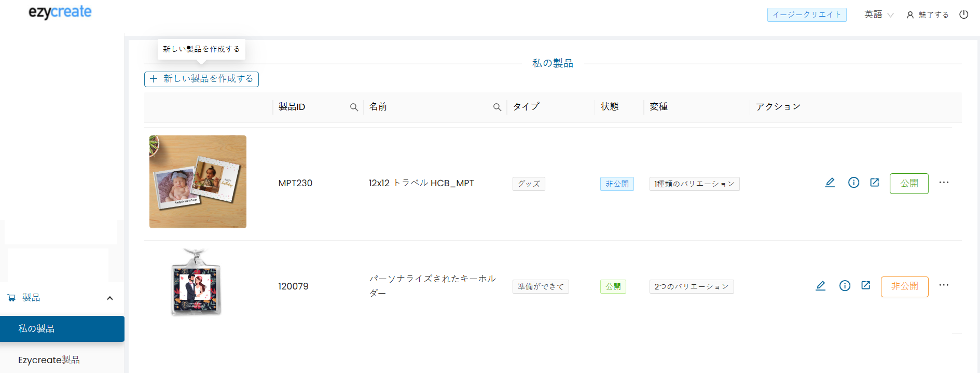Click the ezycreate logo

click(60, 12)
